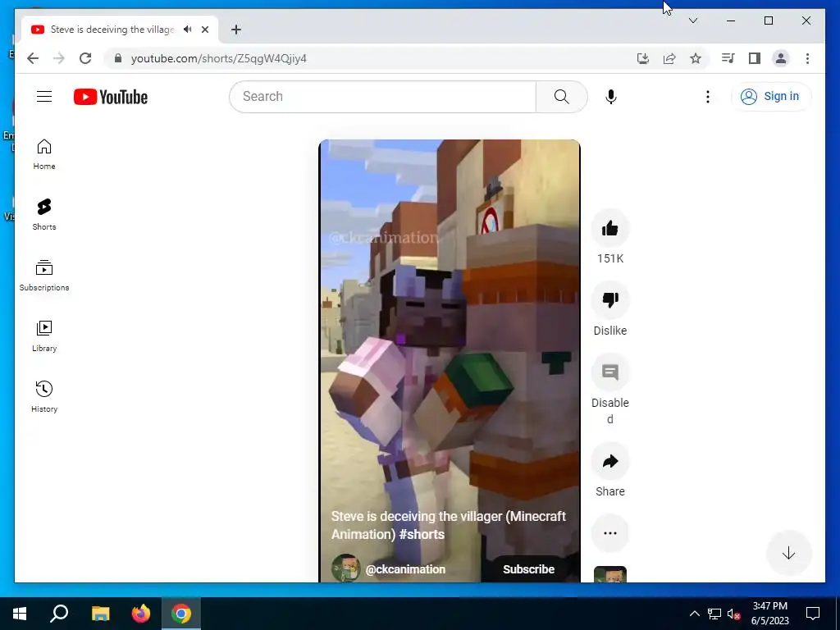The height and width of the screenshot is (630, 840).
Task: Click the muted volume tray icon
Action: (x=734, y=614)
